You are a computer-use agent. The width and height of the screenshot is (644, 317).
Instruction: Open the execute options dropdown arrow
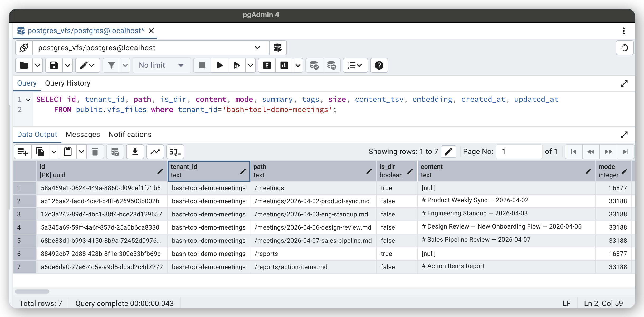[250, 65]
